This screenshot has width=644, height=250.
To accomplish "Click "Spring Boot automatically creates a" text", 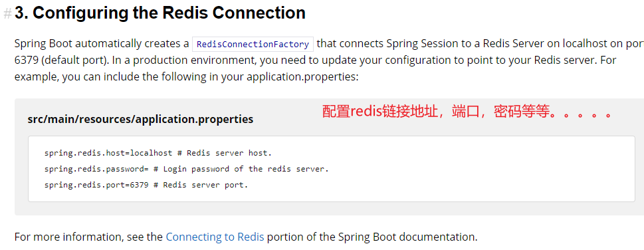I will tap(102, 44).
